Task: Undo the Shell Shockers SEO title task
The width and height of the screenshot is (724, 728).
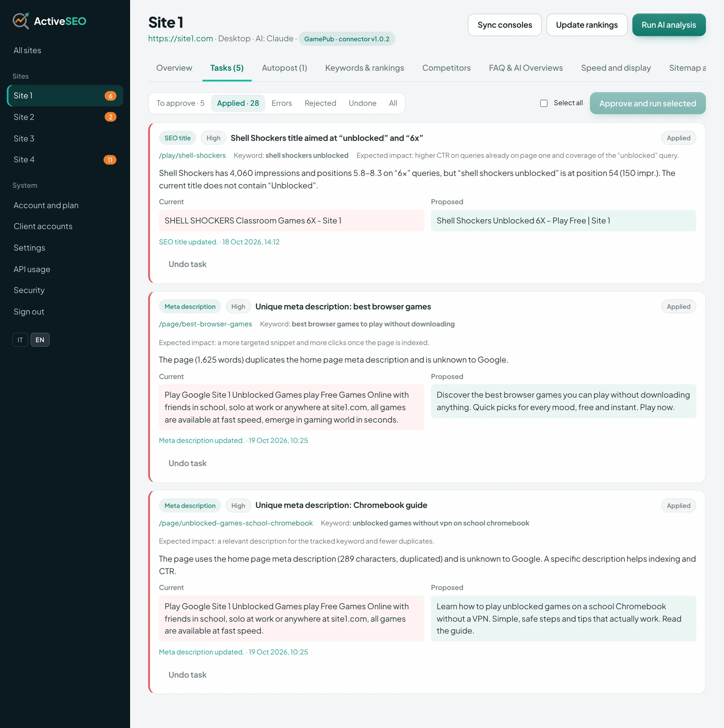Action: coord(187,264)
